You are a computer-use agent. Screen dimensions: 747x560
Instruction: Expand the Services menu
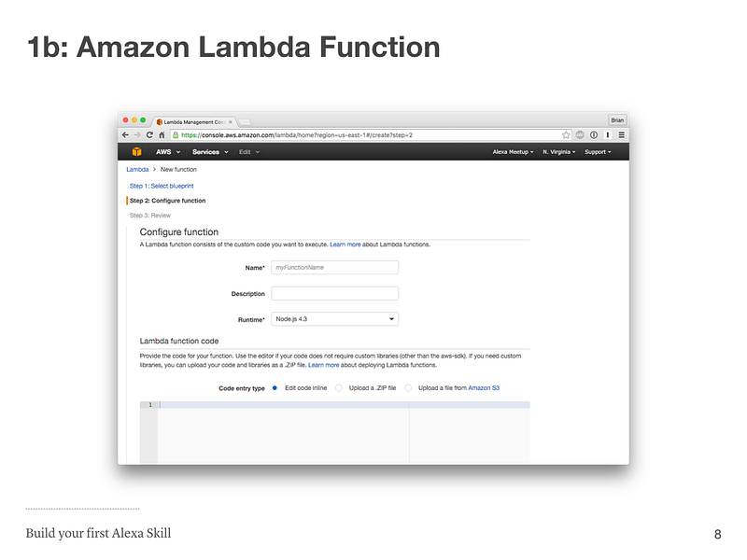(x=210, y=152)
